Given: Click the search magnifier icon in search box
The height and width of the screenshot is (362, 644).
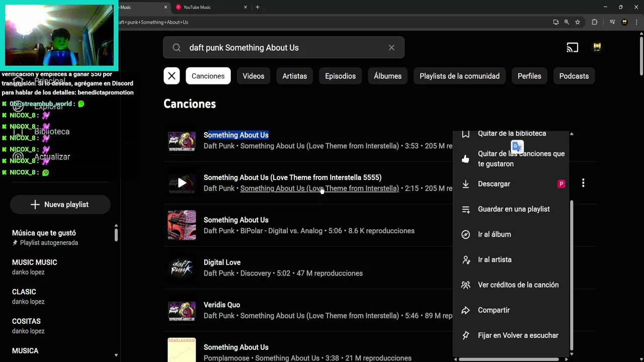Looking at the screenshot, I should 177,48.
